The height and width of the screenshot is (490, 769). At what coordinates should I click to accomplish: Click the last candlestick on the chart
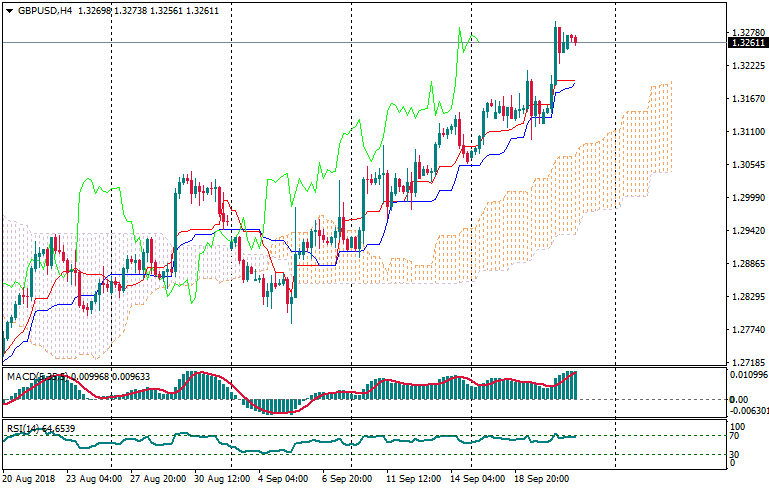click(x=575, y=40)
